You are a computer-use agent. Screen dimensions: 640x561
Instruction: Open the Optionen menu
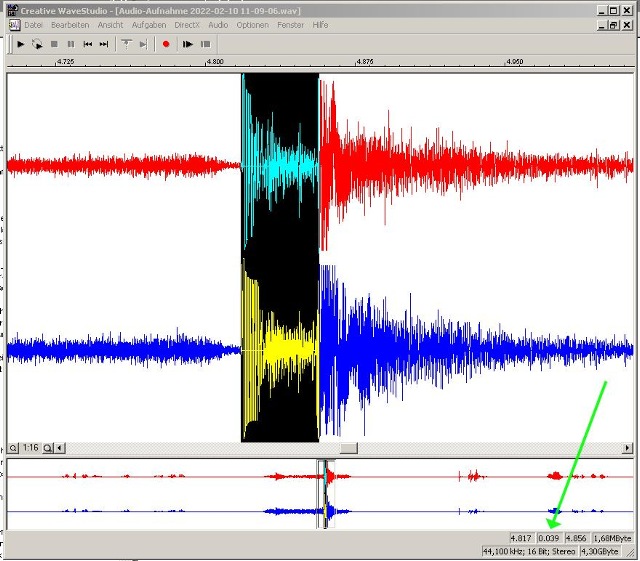point(253,25)
